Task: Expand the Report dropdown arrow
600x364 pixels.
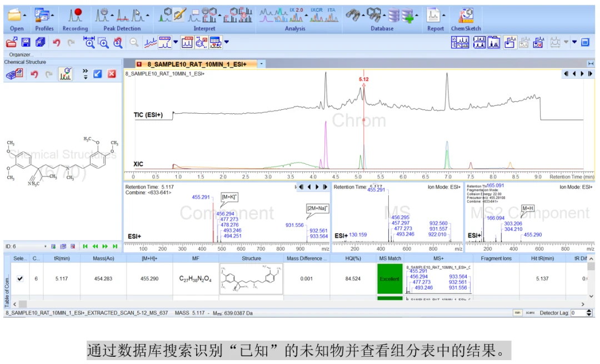Action: pyautogui.click(x=444, y=16)
